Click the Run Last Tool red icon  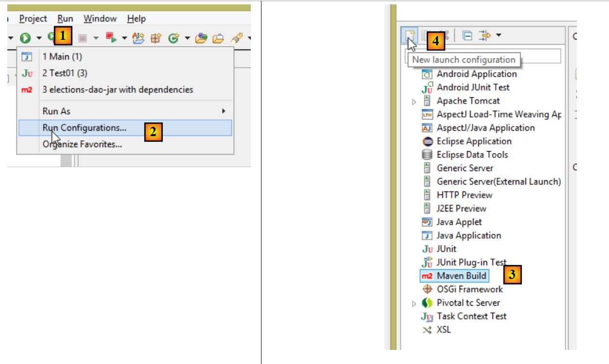click(x=111, y=38)
